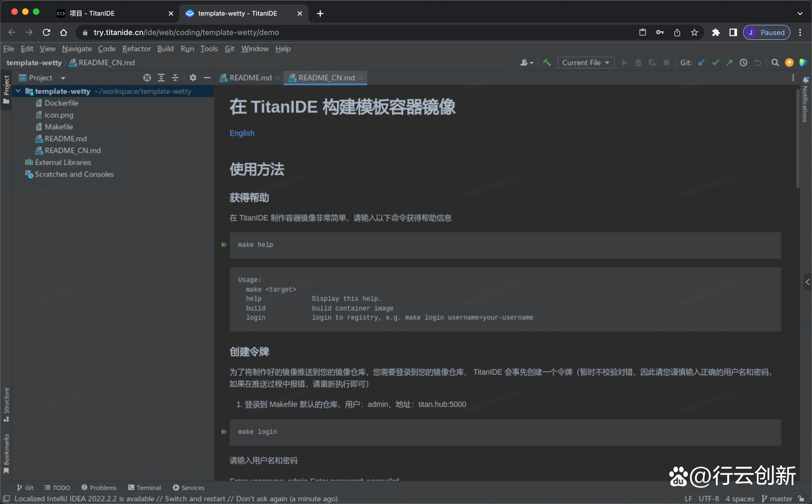
Task: Click the Run play icon in toolbar
Action: coord(624,63)
